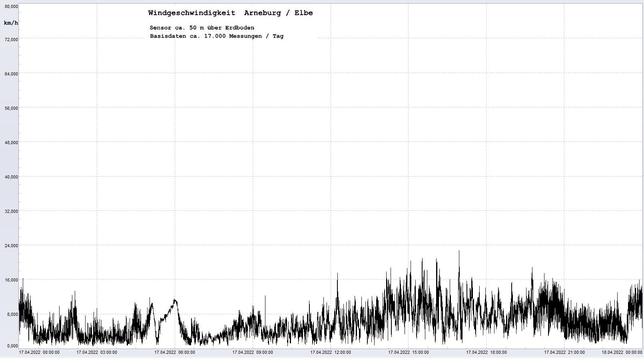Screen dimensions: 644x359
Task: Select the 72,000 y-axis tick label
Action: click(11, 39)
